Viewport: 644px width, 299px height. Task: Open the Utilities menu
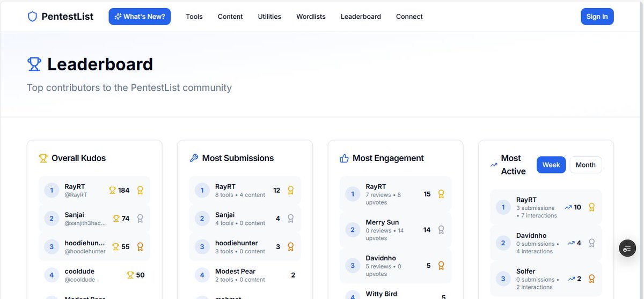[x=269, y=17]
